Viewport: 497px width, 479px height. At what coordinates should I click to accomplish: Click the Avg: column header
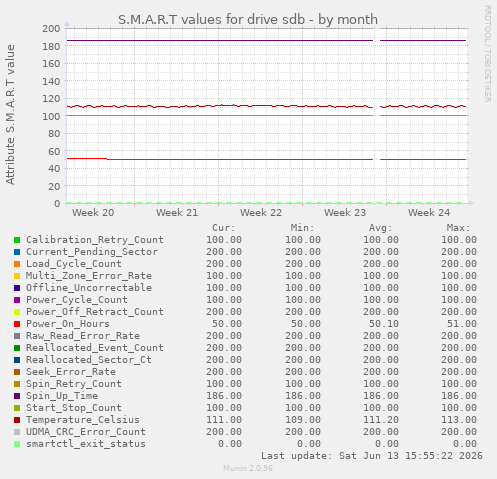click(381, 228)
